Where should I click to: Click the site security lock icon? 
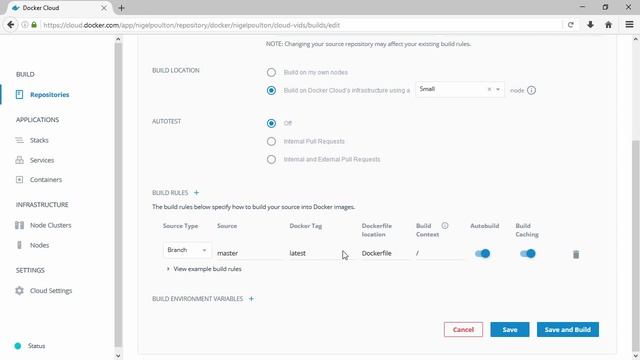tap(34, 25)
